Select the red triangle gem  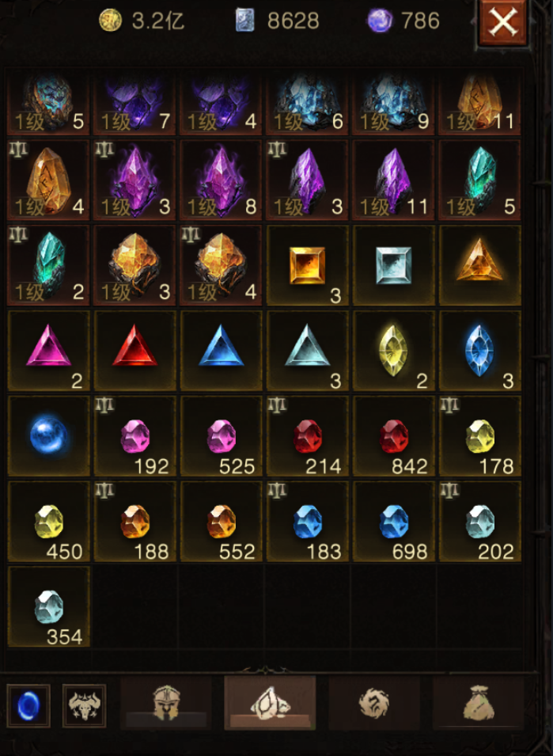(134, 351)
